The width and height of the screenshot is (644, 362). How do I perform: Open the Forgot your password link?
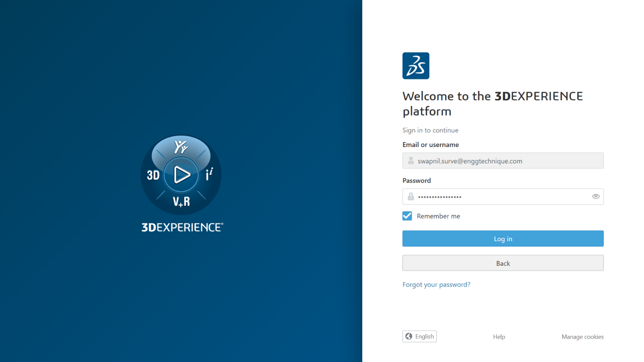[x=436, y=285]
